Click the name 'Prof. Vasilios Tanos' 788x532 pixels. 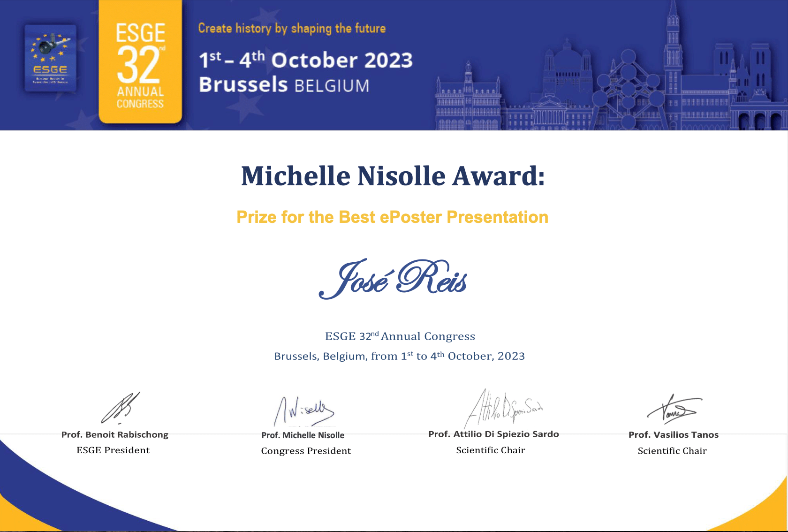(x=674, y=435)
